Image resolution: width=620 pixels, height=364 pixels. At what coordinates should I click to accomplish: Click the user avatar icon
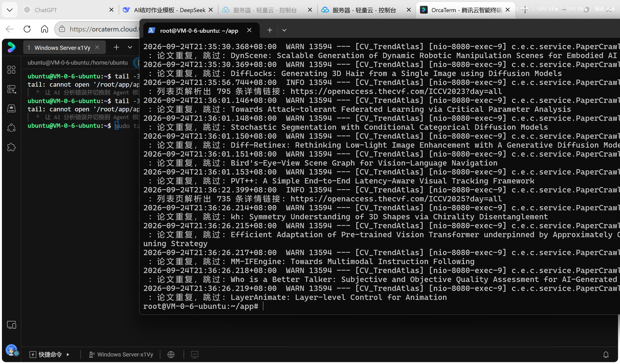[x=12, y=350]
